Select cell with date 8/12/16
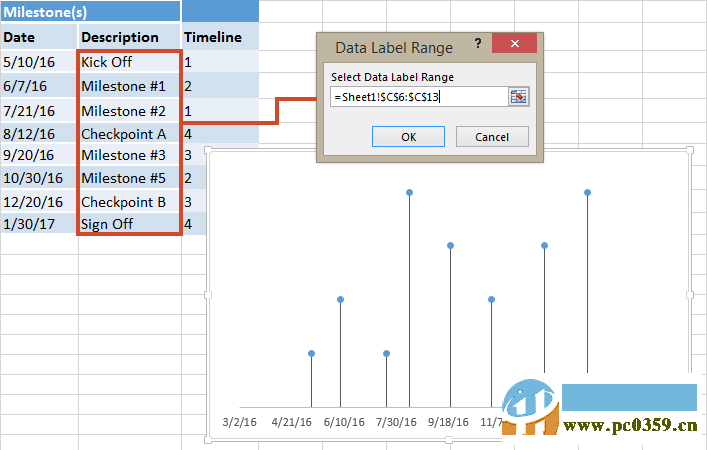Viewport: 707px width, 450px height. coord(39,134)
